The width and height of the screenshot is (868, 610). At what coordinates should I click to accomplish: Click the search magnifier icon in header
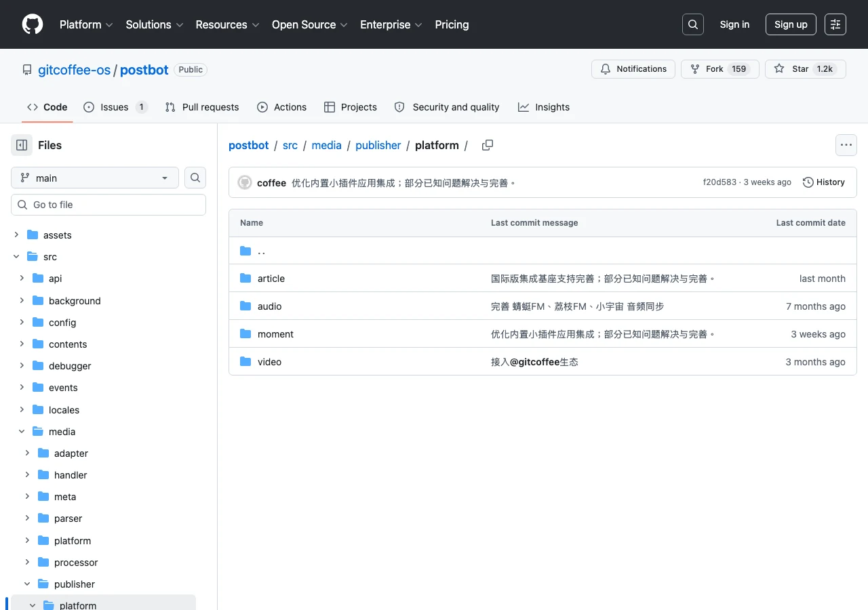693,24
